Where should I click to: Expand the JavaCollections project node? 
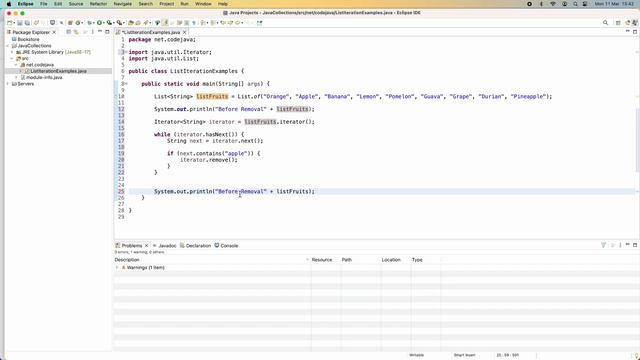[8, 46]
